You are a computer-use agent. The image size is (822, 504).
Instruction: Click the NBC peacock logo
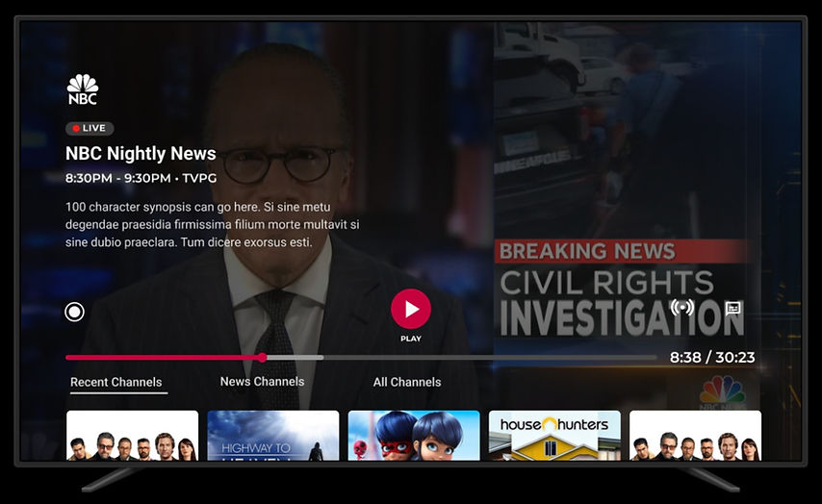(83, 89)
